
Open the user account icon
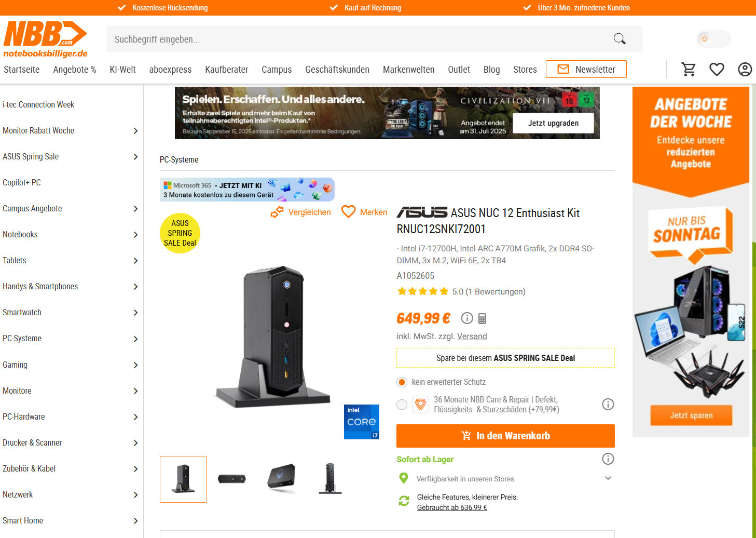point(745,70)
